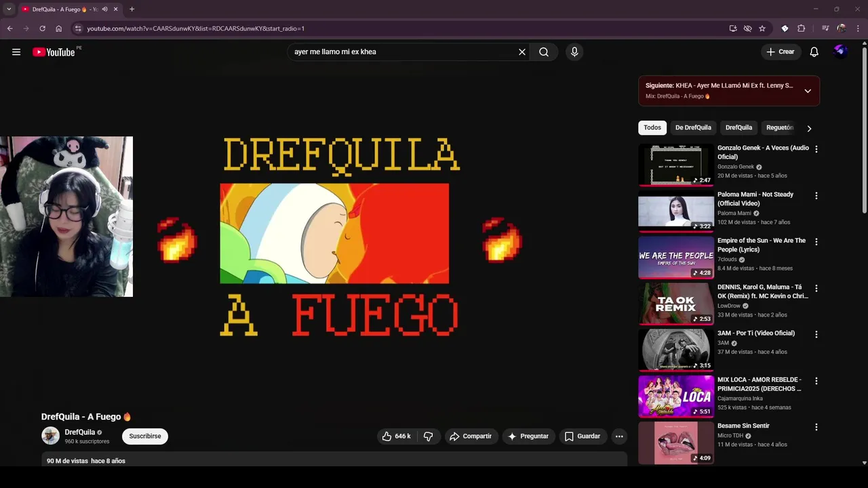Click the site information icon in address bar
The width and height of the screenshot is (868, 488).
78,28
